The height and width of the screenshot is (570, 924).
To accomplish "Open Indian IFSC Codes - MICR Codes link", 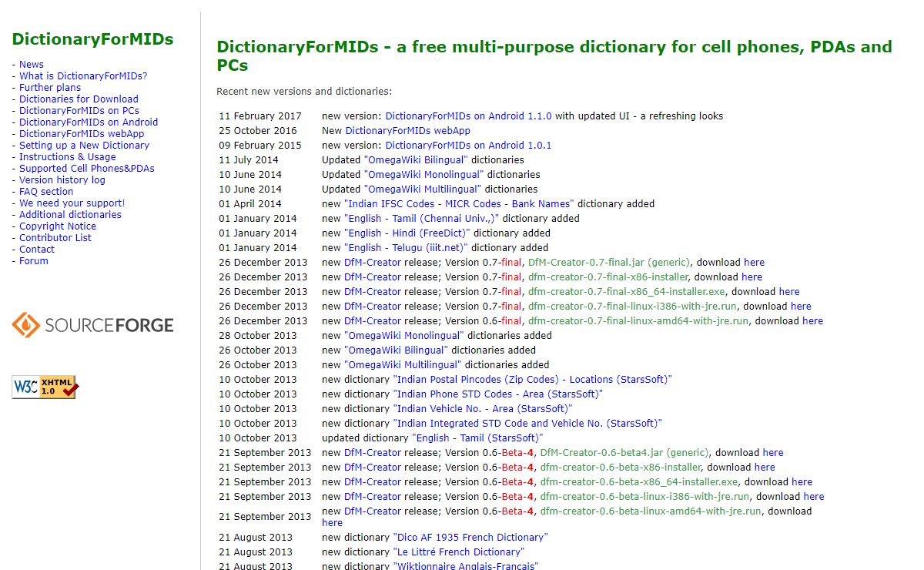I will click(x=459, y=204).
